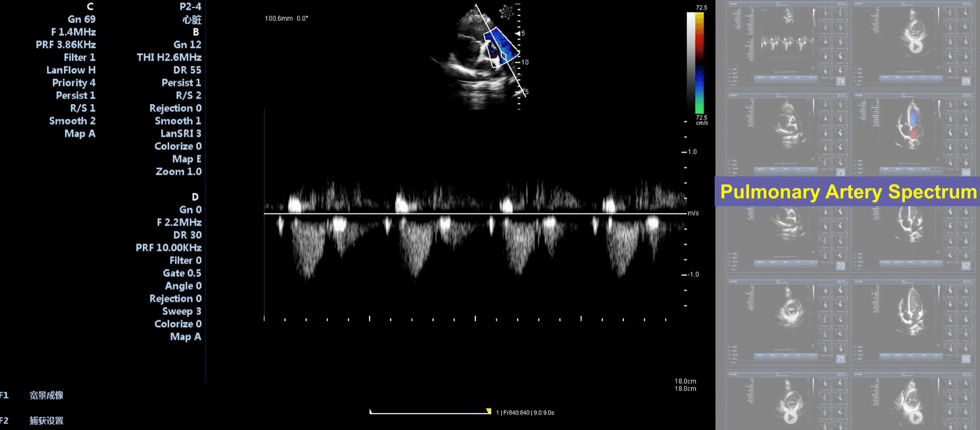The height and width of the screenshot is (430, 980).
Task: Click the focus triangle marker near depth 5
Action: [x=518, y=34]
